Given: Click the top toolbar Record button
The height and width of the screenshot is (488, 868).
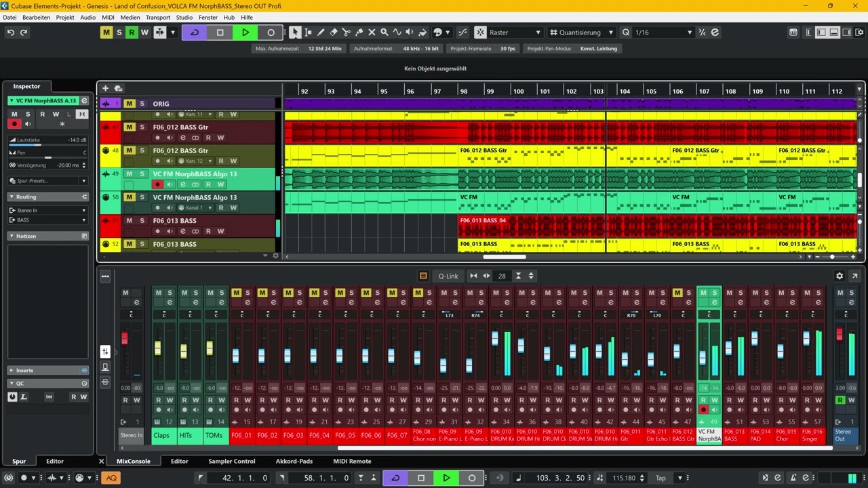Looking at the screenshot, I should (x=271, y=32).
